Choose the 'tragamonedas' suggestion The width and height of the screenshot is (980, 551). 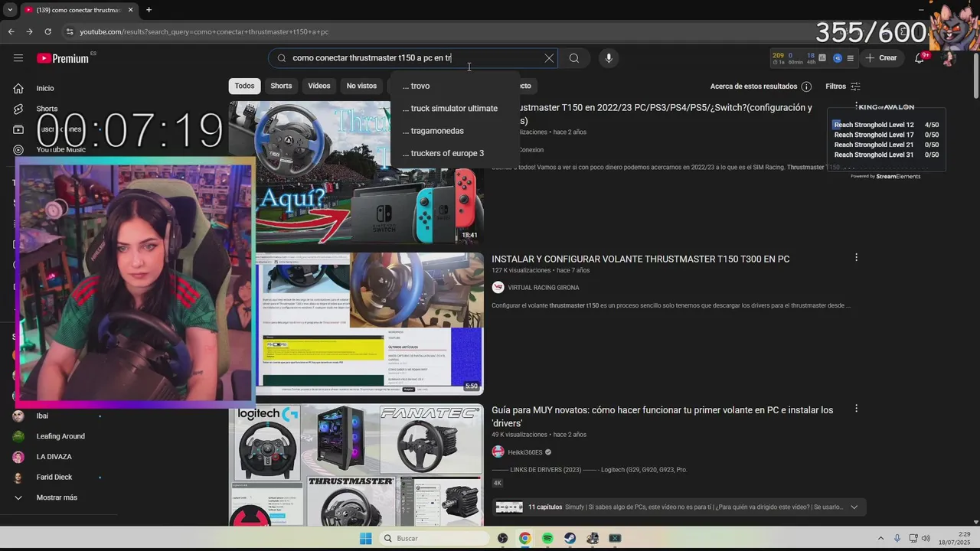tap(454, 131)
